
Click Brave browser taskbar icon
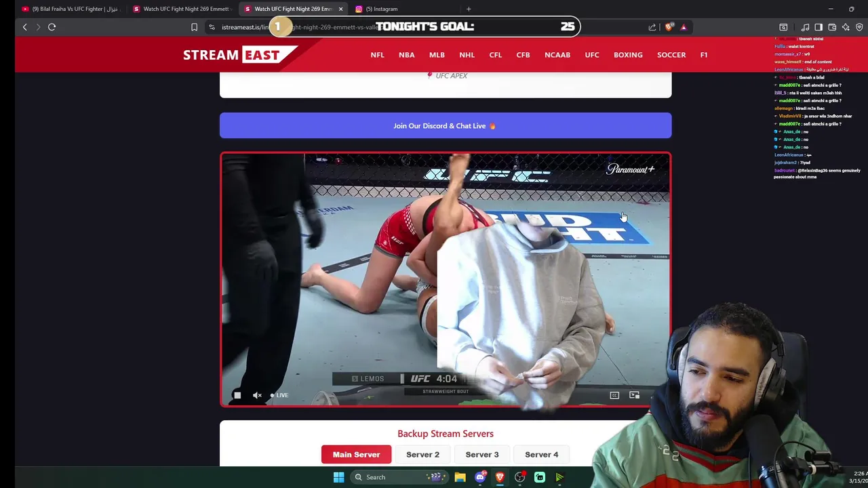click(500, 477)
